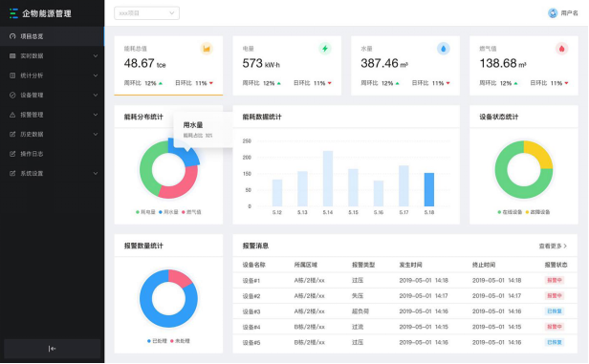Click the 失压 alarm type cell

pos(358,296)
